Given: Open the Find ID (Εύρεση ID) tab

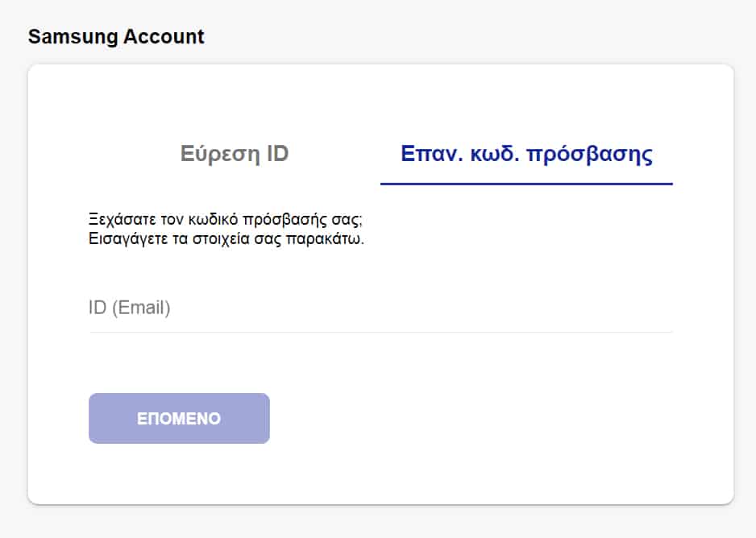Looking at the screenshot, I should (x=234, y=154).
